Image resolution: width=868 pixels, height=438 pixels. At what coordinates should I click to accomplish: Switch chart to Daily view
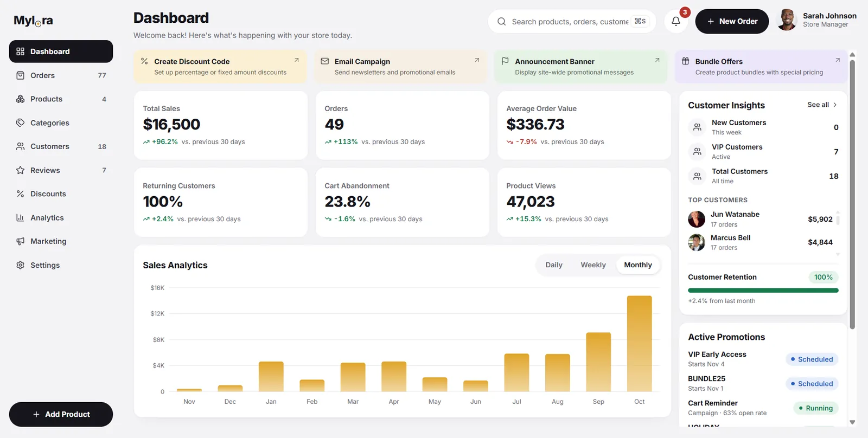pyautogui.click(x=554, y=265)
